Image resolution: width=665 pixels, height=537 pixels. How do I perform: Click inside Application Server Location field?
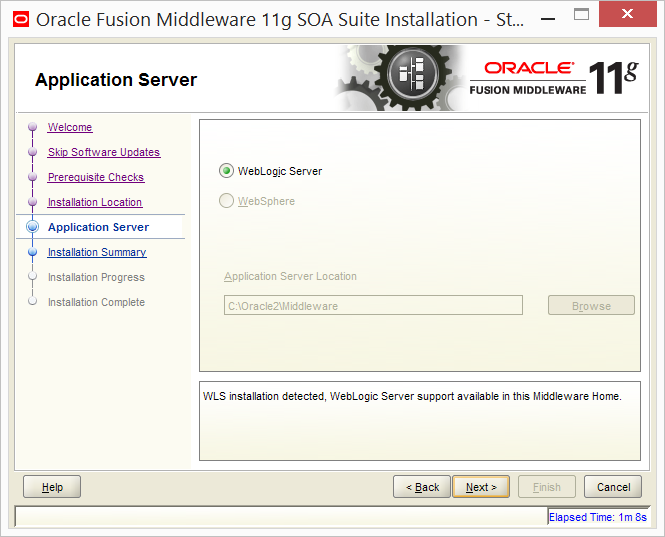point(373,305)
